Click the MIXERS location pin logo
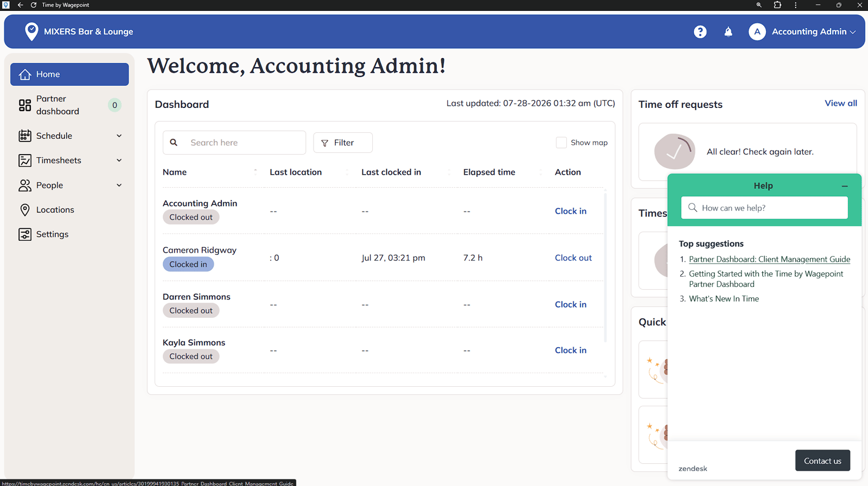Viewport: 868px width, 486px height. click(31, 31)
